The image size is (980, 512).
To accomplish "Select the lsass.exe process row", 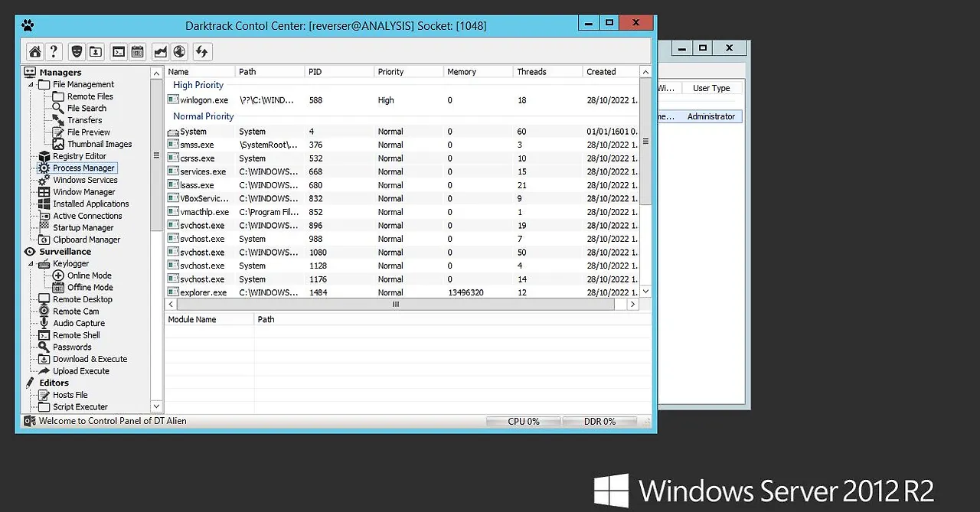I will click(402, 185).
